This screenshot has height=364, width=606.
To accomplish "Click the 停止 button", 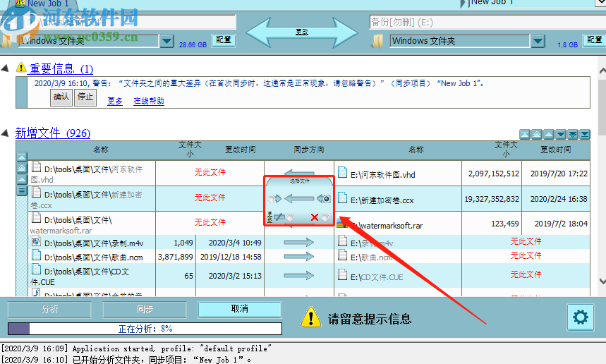I will pos(85,97).
